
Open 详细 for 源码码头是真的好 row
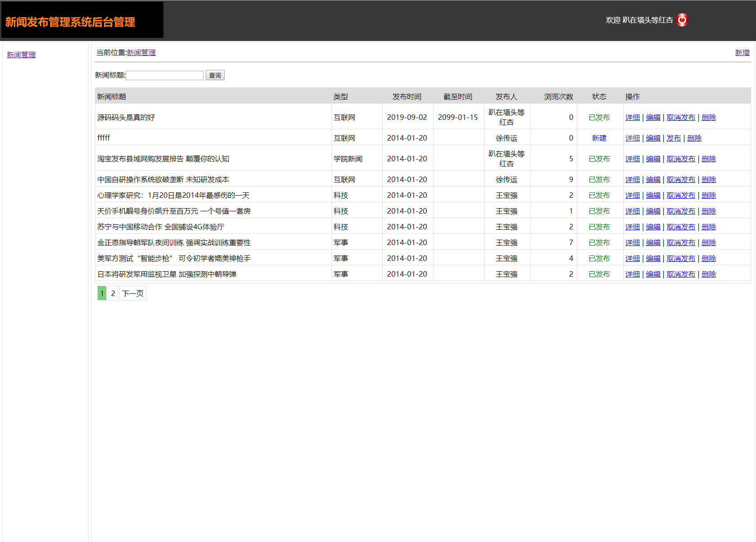click(632, 117)
